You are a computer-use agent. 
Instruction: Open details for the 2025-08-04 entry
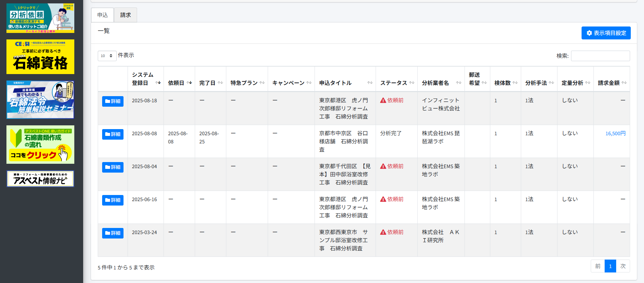coord(113,167)
